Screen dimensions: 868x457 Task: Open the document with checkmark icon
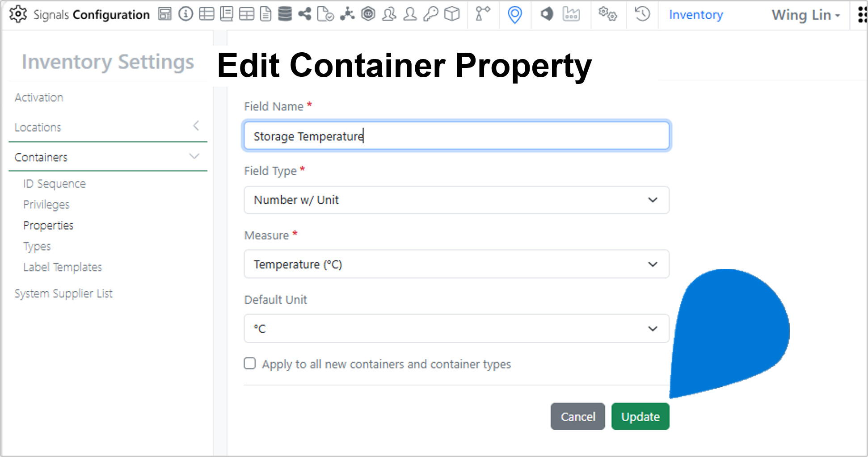point(325,14)
